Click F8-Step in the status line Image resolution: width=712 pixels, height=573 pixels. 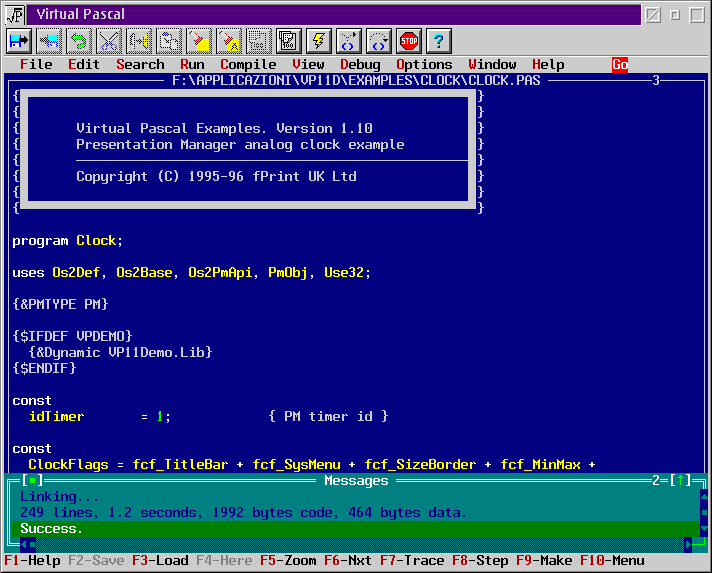(480, 561)
